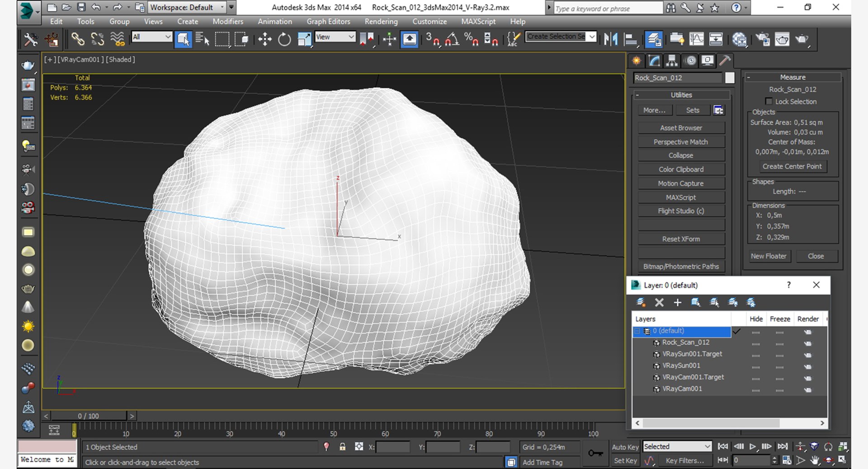Open the reference coordinate system View dropdown

pyautogui.click(x=335, y=37)
